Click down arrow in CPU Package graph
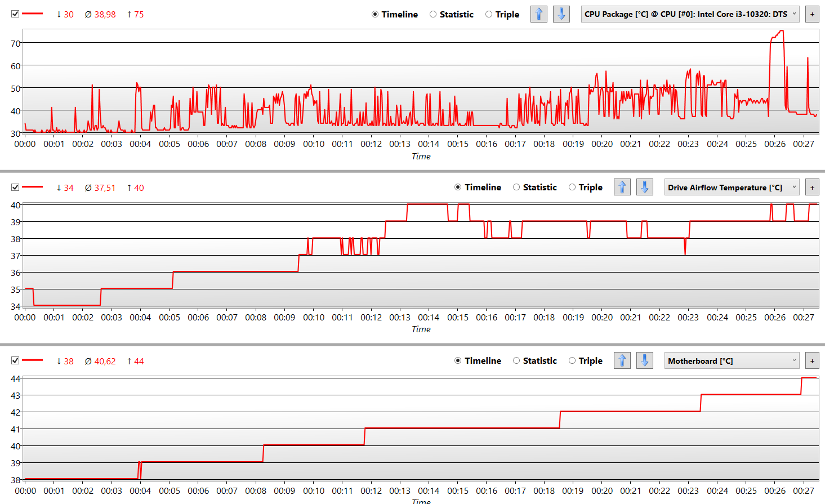This screenshot has height=504, width=825. pos(561,14)
